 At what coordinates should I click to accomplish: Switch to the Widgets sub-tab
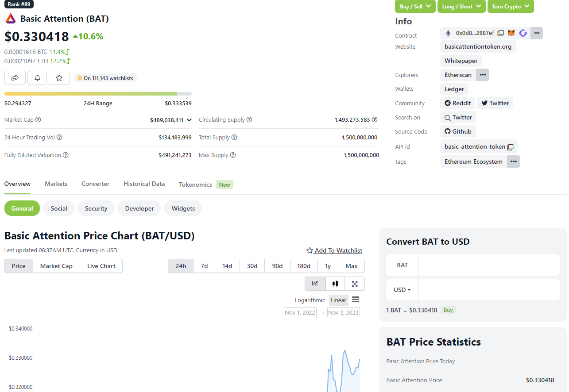[x=183, y=208]
